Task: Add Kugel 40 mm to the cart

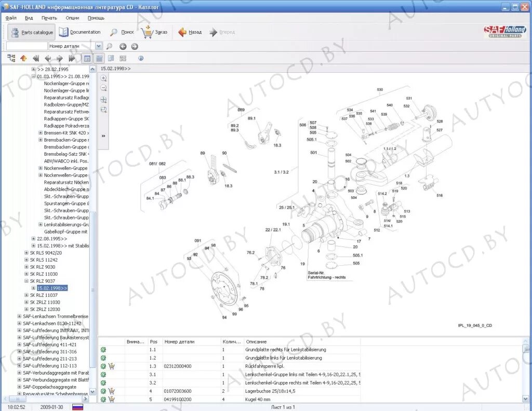Action: [112, 399]
